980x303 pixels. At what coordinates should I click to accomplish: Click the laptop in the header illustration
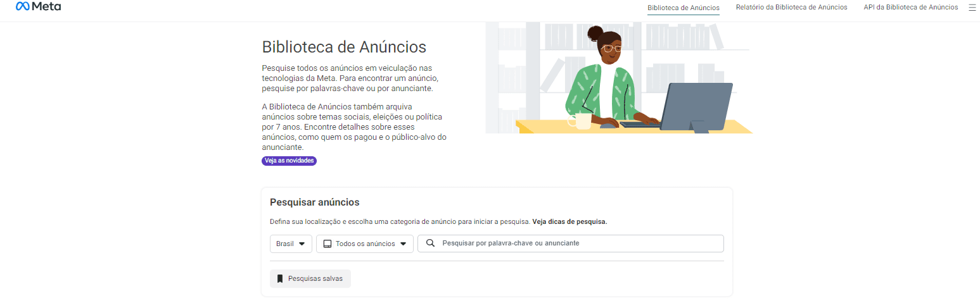pyautogui.click(x=697, y=106)
